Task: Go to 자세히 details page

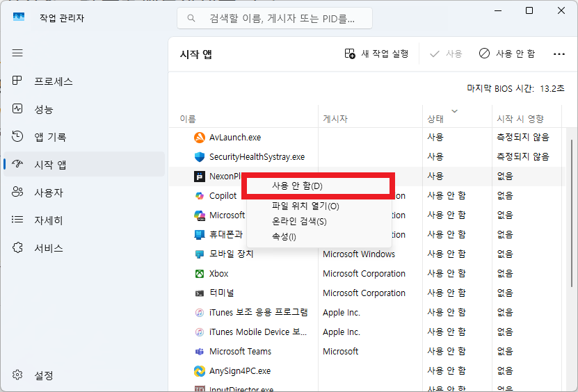Action: pyautogui.click(x=84, y=220)
